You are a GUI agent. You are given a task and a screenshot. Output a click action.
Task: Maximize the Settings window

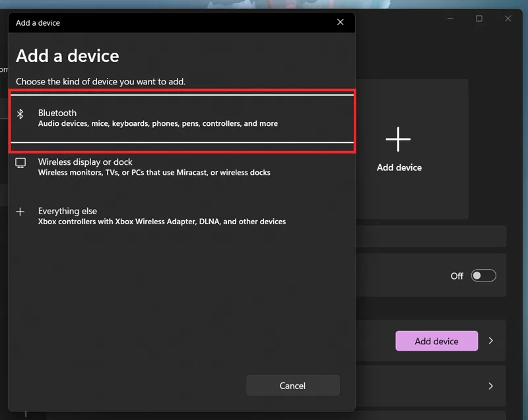(479, 18)
